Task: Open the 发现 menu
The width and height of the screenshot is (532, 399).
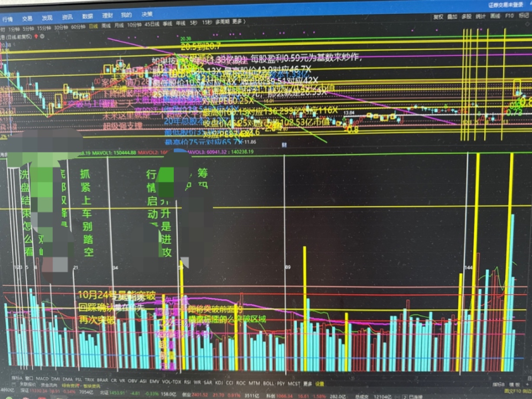Action: coord(47,18)
